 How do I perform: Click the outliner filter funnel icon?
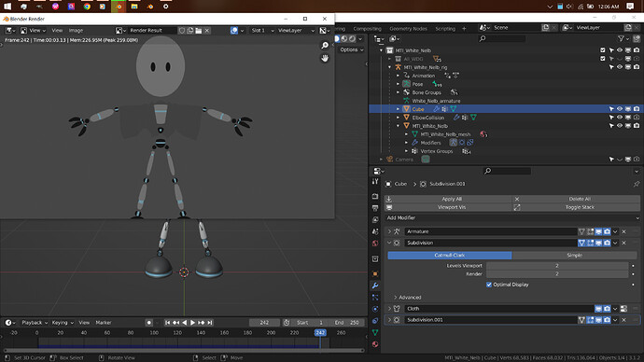[622, 38]
